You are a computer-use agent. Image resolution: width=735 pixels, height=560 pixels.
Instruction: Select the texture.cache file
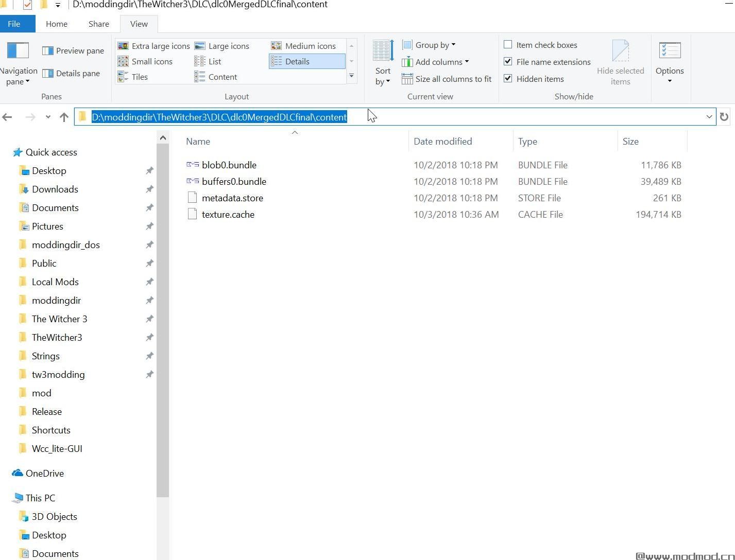coord(220,214)
